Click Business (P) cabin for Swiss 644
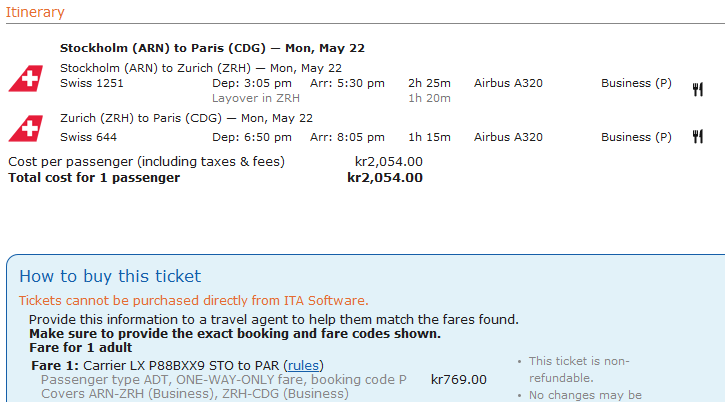This screenshot has height=402, width=725. tap(636, 137)
